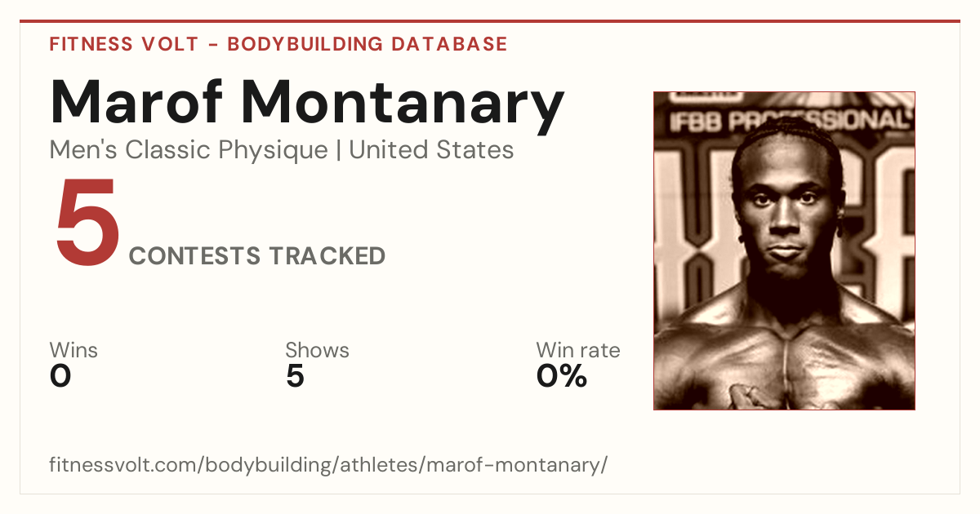The width and height of the screenshot is (980, 514).
Task: Click the FITNESS VOLT brand text
Action: coord(123,44)
